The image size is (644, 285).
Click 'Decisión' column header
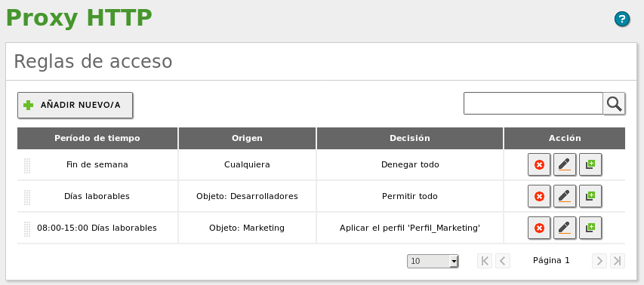pyautogui.click(x=409, y=138)
